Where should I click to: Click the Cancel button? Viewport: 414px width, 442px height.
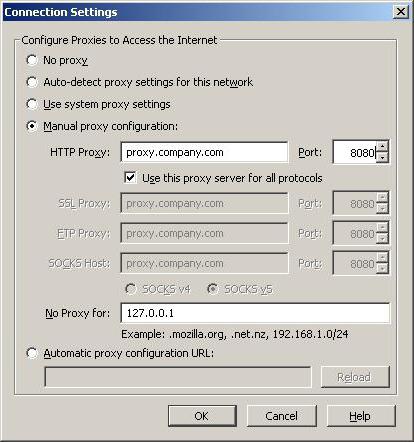282,416
